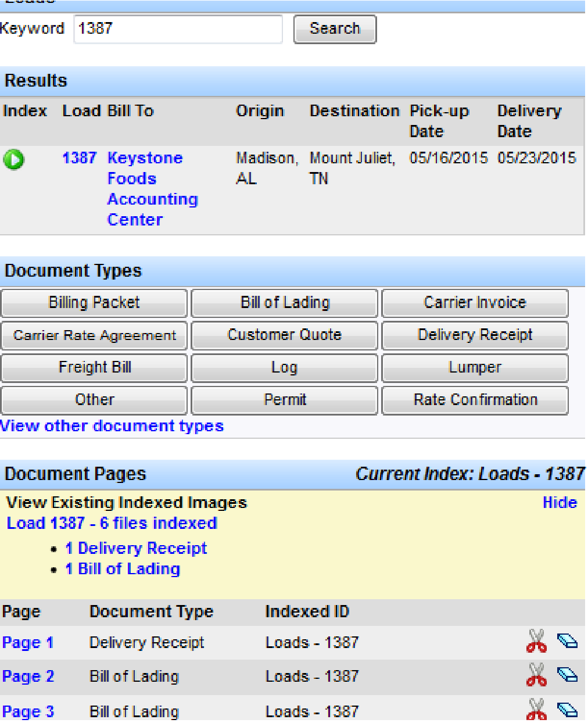This screenshot has width=588, height=723.
Task: Select Bill of Lading document type button
Action: 285,303
